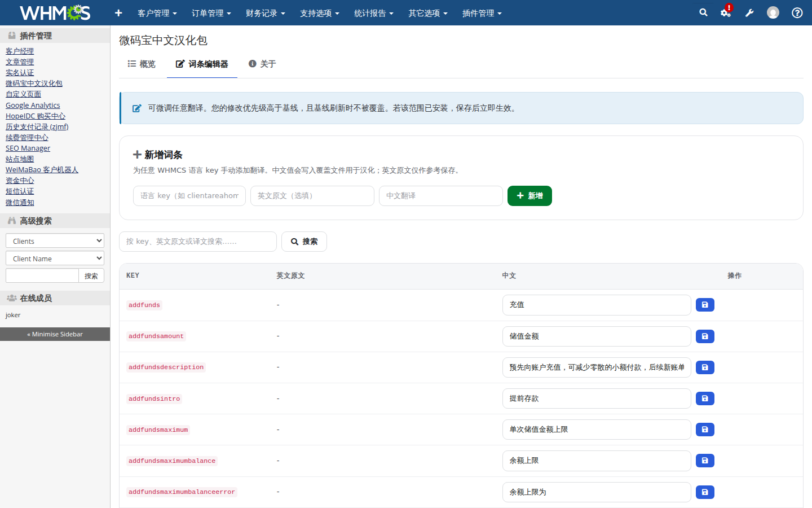This screenshot has height=508, width=812.
Task: Edit the 余额上限为 translation field
Action: 597,492
